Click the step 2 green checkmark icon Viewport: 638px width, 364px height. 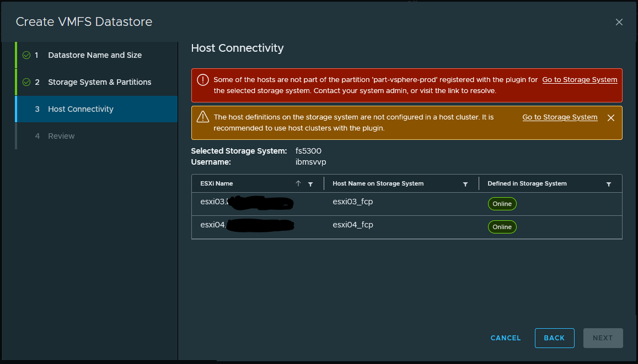pos(26,82)
